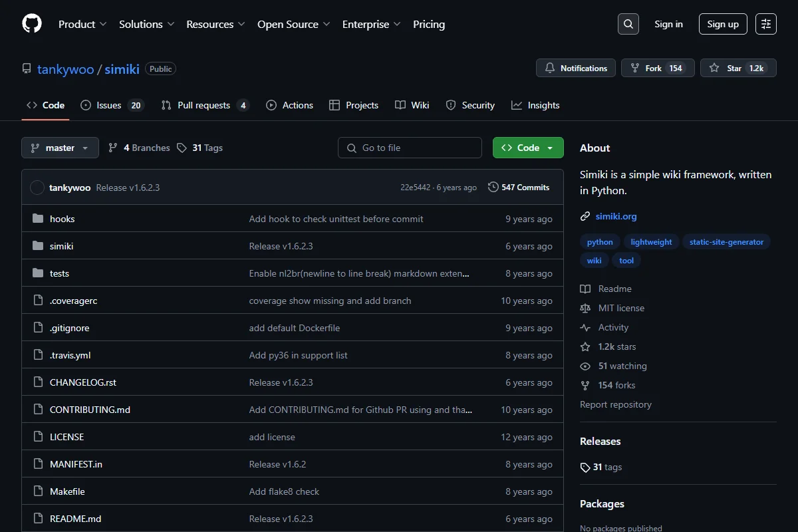The height and width of the screenshot is (532, 798).
Task: Open the README.md file link
Action: (x=75, y=519)
